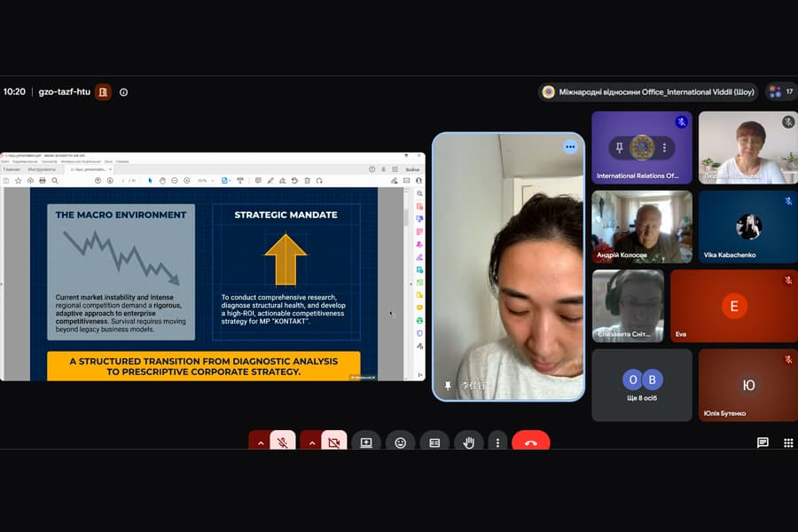Print the PDF document
798x532 pixels.
tap(43, 181)
